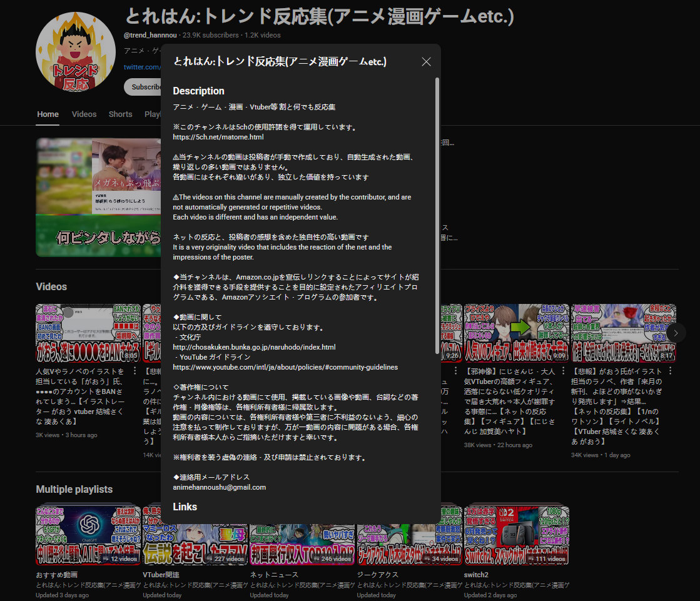
Task: Click the @trend_hannnou channel handle
Action: [x=150, y=35]
